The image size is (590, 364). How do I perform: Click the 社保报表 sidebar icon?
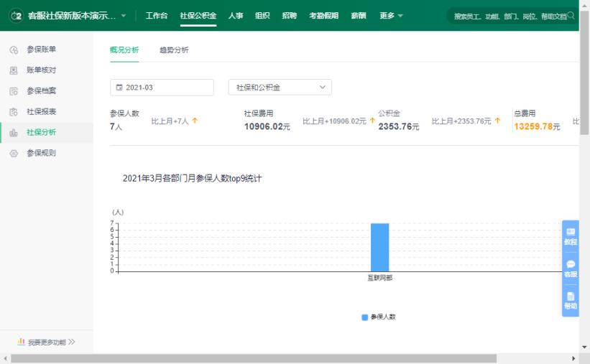[14, 112]
